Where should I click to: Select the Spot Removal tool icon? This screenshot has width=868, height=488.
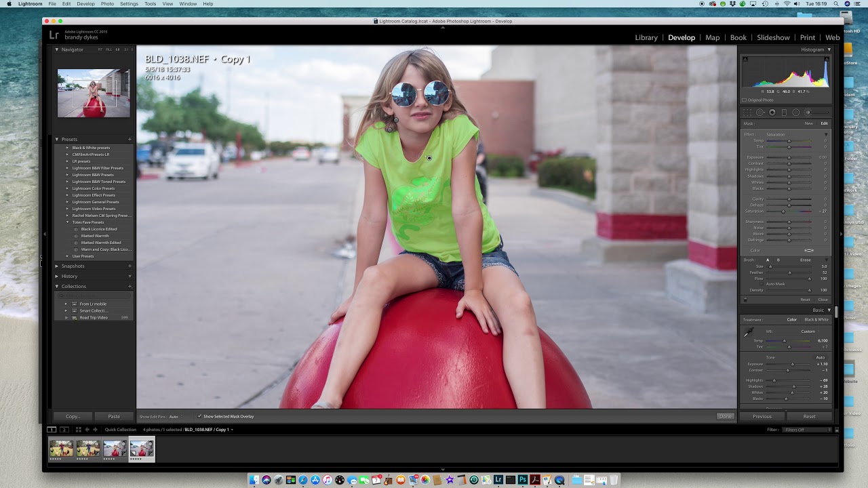(760, 113)
